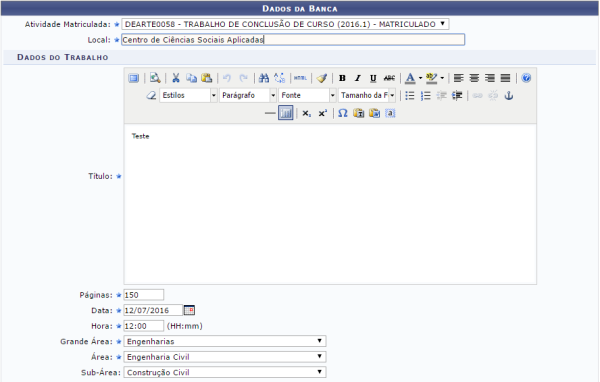
Task: Paste from Word icon
Action: click(374, 113)
